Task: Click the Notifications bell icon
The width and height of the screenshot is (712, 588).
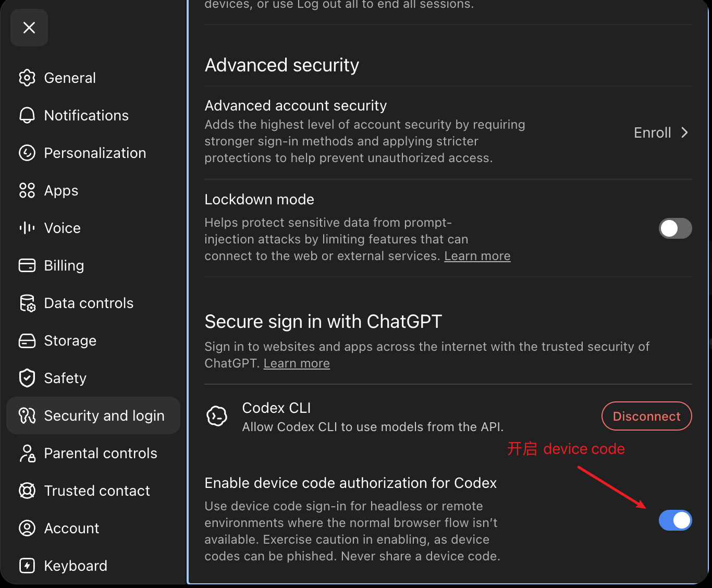Action: pyautogui.click(x=27, y=115)
